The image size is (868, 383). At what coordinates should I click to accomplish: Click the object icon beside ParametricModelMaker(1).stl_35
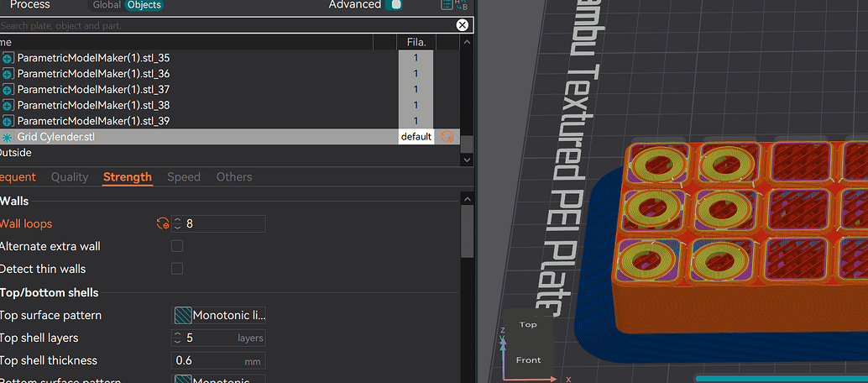8,58
